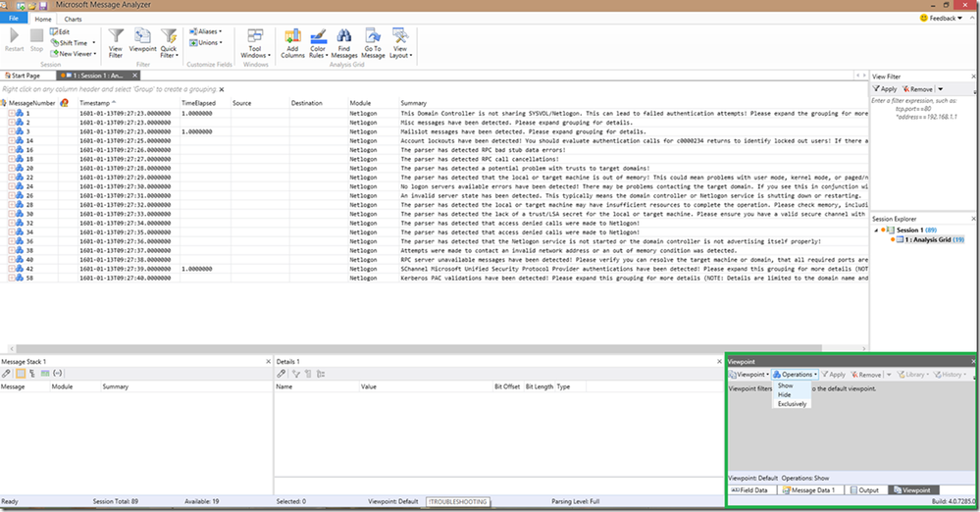Open the View Layout dropdown
Image resolution: width=980 pixels, height=512 pixels.
click(400, 42)
